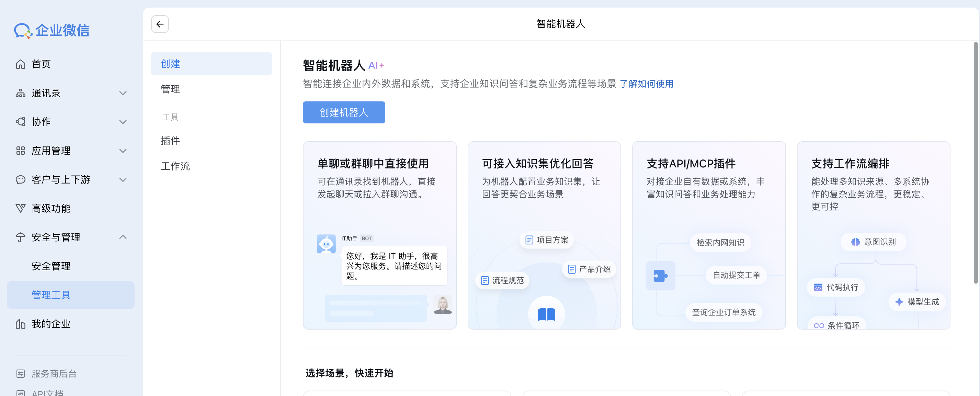This screenshot has width=980, height=396.
Task: Click the 创建机器人 button
Action: tap(344, 112)
